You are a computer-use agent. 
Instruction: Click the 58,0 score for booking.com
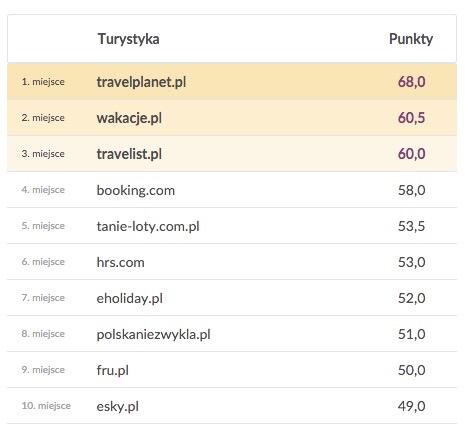tap(412, 190)
